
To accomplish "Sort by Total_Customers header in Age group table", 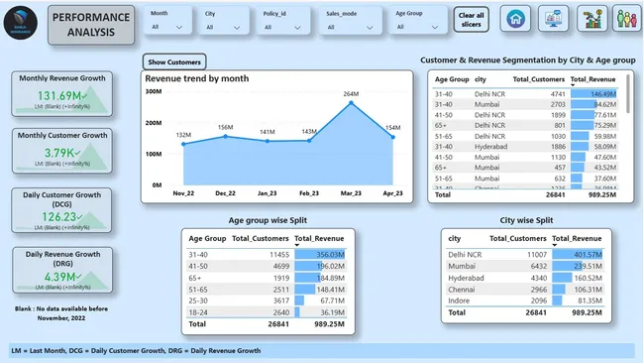I will coord(261,238).
